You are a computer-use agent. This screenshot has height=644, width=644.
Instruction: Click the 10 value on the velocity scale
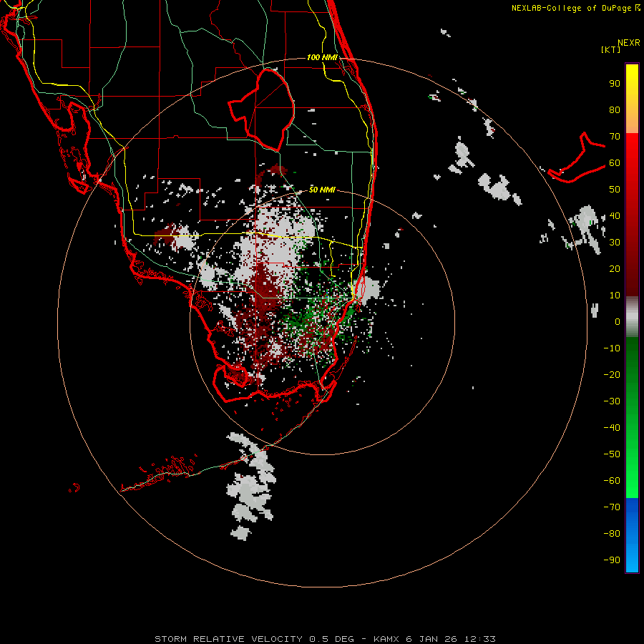pos(615,296)
